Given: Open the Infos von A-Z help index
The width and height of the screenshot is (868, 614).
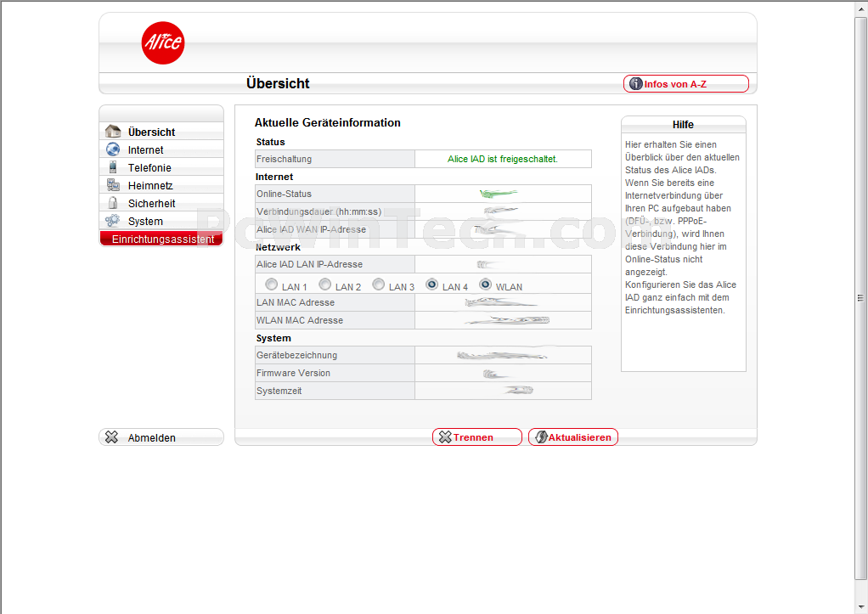Looking at the screenshot, I should pos(686,83).
